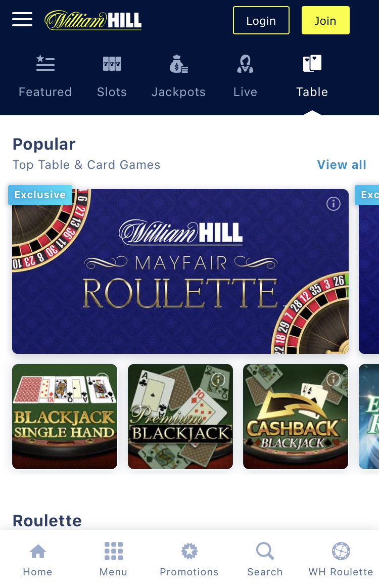Open Promotions in bottom bar
Viewport: 379px width, 588px height.
(x=189, y=559)
